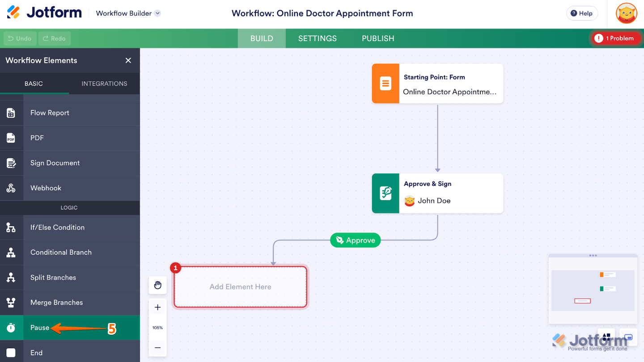Select the End element in the sidebar
The height and width of the screenshot is (362, 644).
click(36, 352)
